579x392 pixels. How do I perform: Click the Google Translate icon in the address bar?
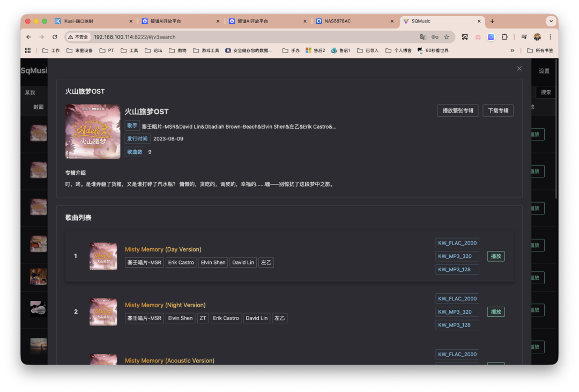[424, 38]
